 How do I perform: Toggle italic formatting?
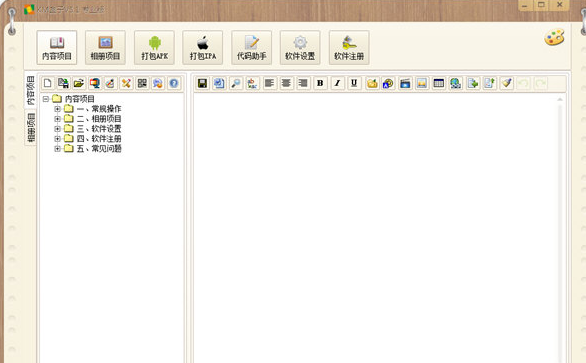click(337, 83)
